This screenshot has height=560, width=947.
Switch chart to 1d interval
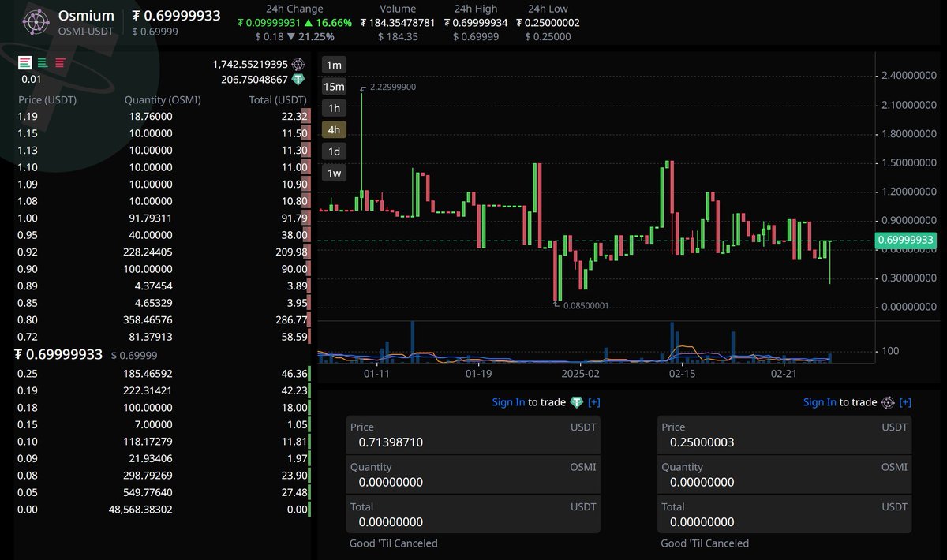click(x=335, y=151)
